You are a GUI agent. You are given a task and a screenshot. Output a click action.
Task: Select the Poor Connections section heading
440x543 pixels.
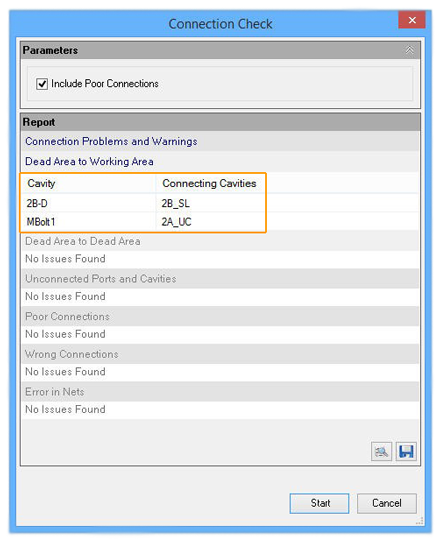67,317
